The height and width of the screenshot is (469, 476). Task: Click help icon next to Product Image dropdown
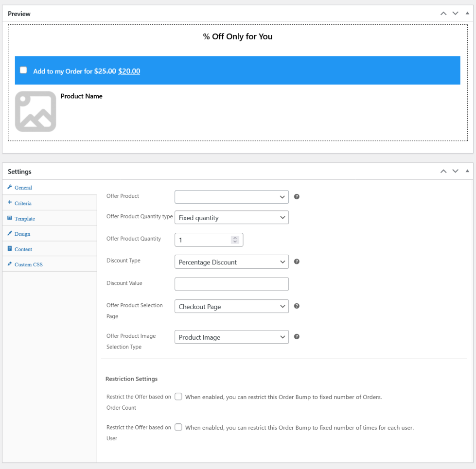[297, 337]
